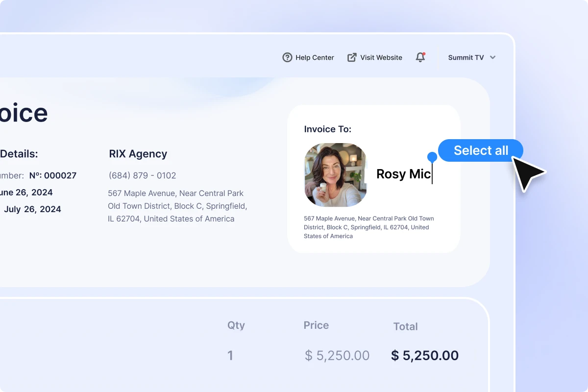Click the date July 26, 2024
588x392 pixels.
(33, 209)
